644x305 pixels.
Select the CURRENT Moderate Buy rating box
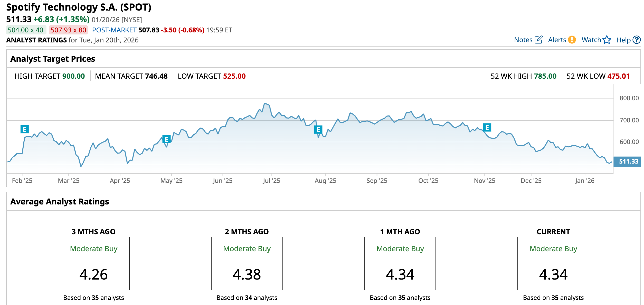[x=553, y=263]
